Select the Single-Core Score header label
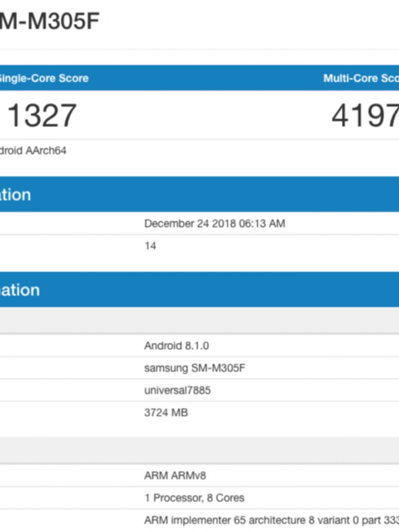The width and height of the screenshot is (399, 532). [44, 78]
